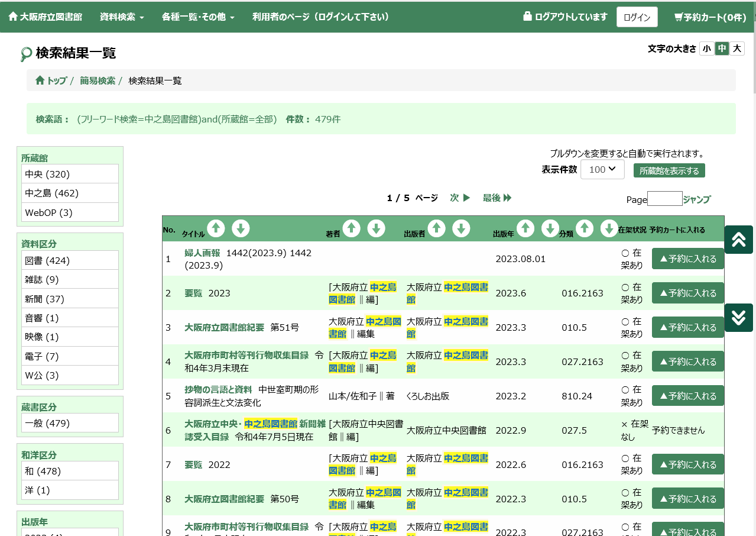Open the 予約カート(0件) cart
The image size is (756, 536).
pyautogui.click(x=710, y=17)
